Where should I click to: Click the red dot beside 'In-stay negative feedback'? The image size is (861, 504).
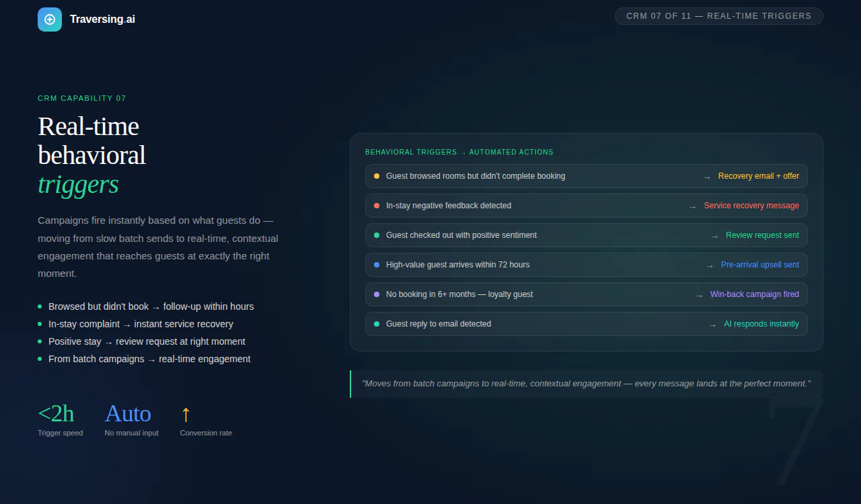pyautogui.click(x=377, y=206)
